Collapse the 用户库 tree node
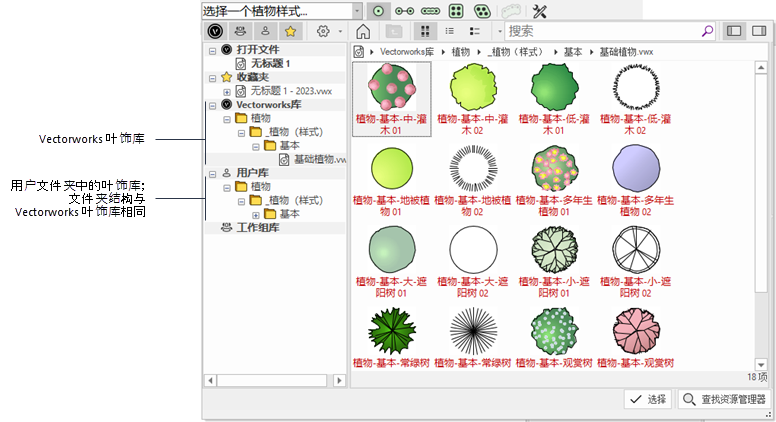The width and height of the screenshot is (776, 422). point(212,174)
